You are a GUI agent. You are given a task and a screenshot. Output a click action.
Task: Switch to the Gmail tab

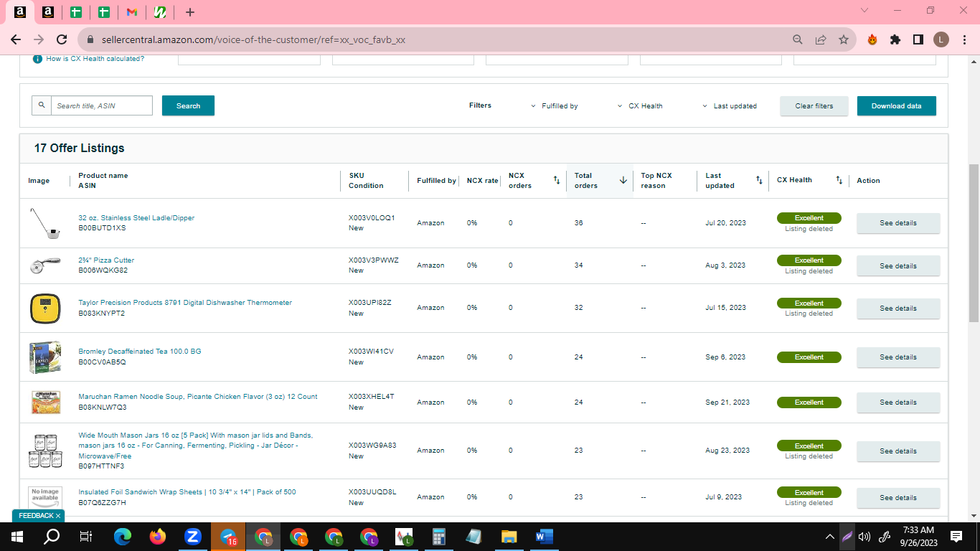(131, 12)
